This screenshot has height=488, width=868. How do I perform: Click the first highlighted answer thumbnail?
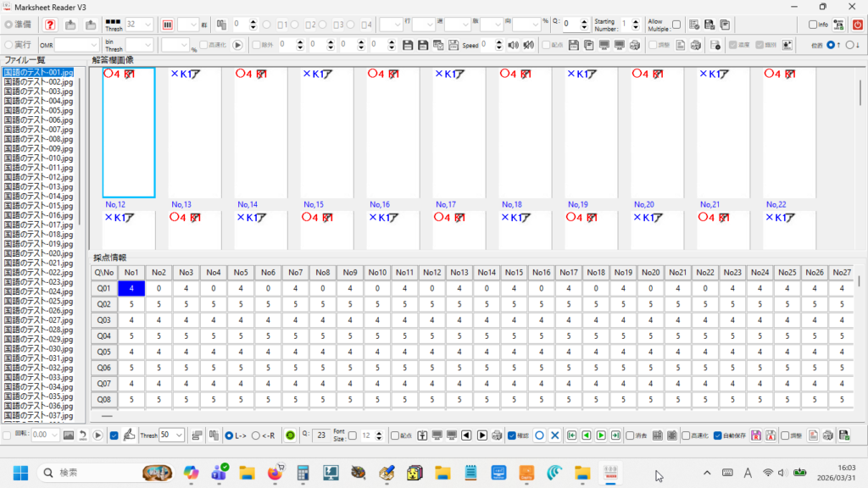(129, 131)
